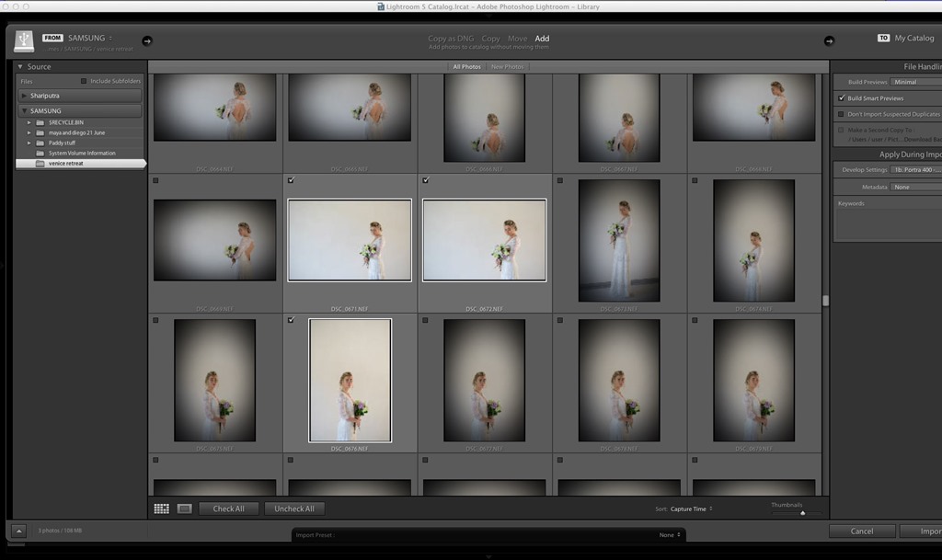The height and width of the screenshot is (560, 942).
Task: Select the System Volume Information folder
Action: click(x=82, y=153)
